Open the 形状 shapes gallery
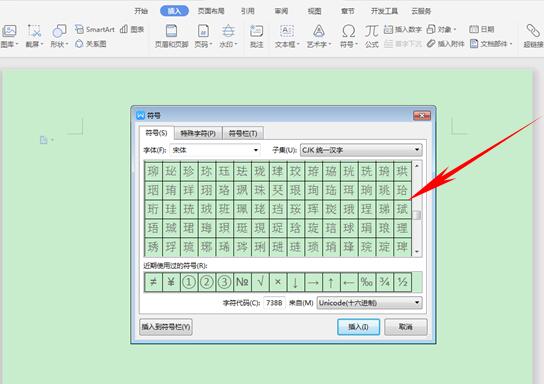 tap(59, 31)
